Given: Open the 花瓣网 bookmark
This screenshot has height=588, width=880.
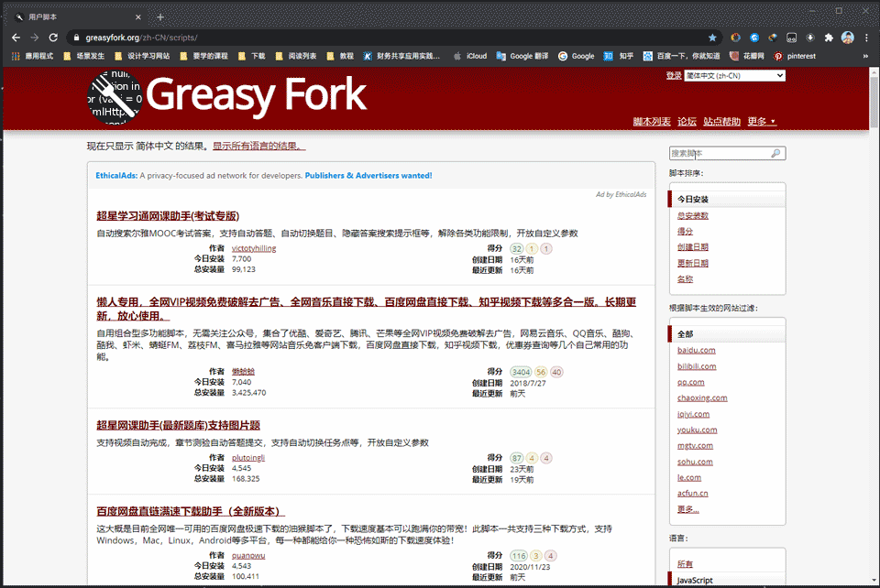Looking at the screenshot, I should [747, 56].
